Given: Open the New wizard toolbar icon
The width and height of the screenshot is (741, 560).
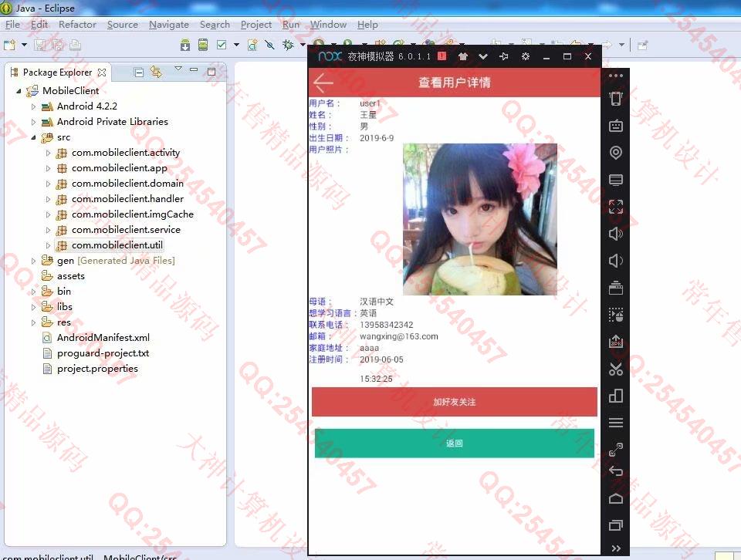Looking at the screenshot, I should tap(9, 45).
